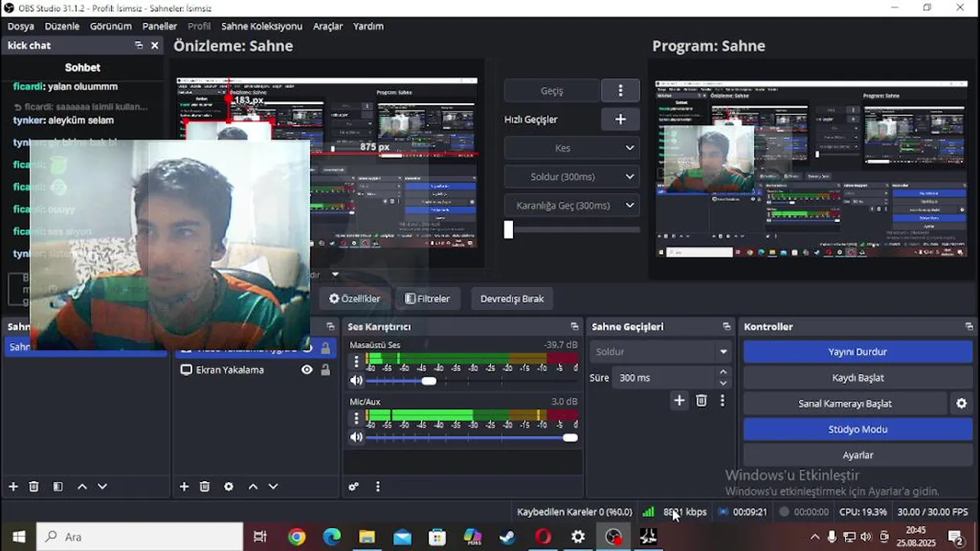Image resolution: width=980 pixels, height=551 pixels.
Task: Open scene filters icon in Scenes panel
Action: (57, 486)
